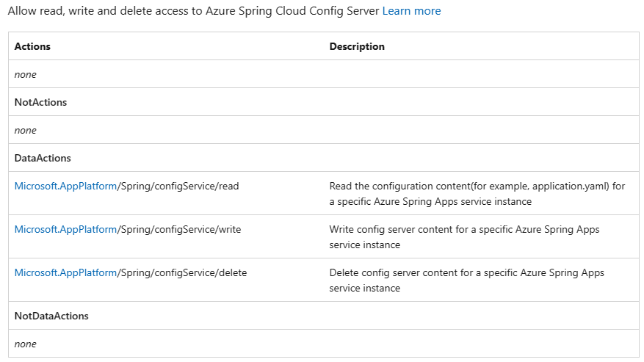644x362 pixels.
Task: Click Microsoft.AppPlatform link in configService/delete row
Action: pos(65,273)
